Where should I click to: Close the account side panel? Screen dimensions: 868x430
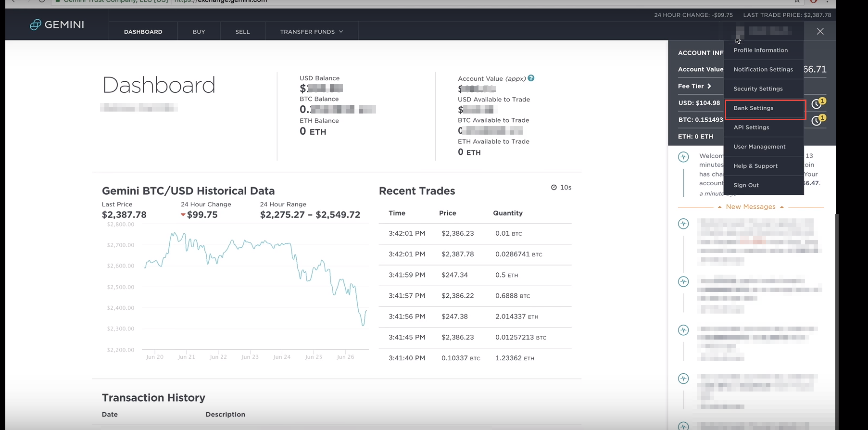[x=820, y=31]
